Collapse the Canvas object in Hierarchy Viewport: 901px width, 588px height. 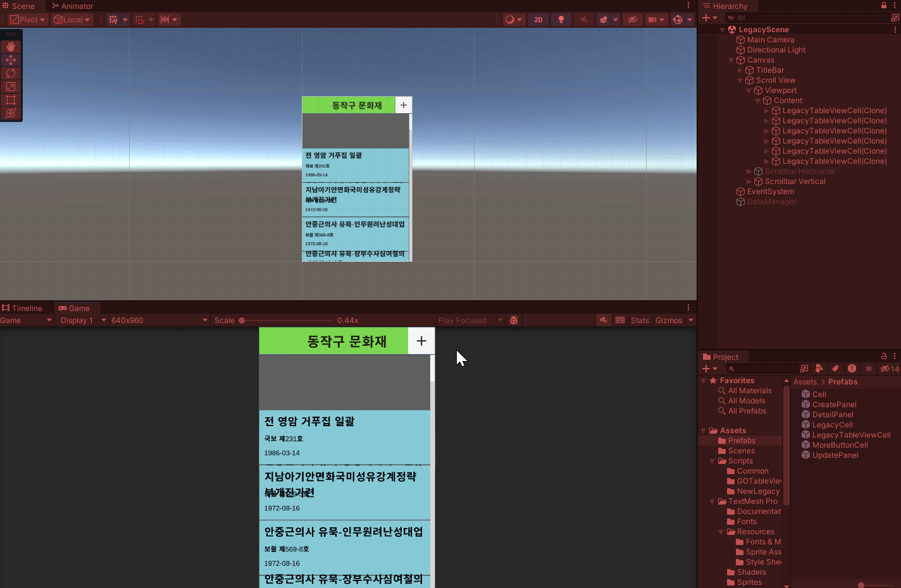731,61
